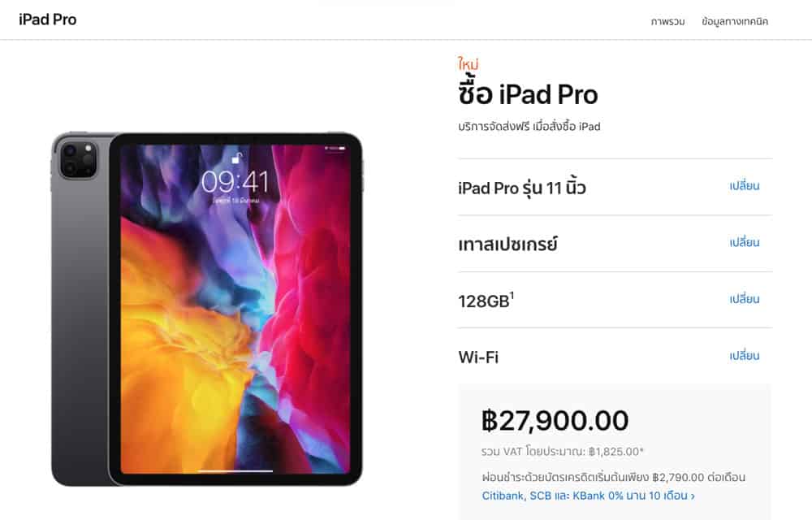Click the iPad Pro title in header
This screenshot has height=520, width=812.
pos(48,19)
